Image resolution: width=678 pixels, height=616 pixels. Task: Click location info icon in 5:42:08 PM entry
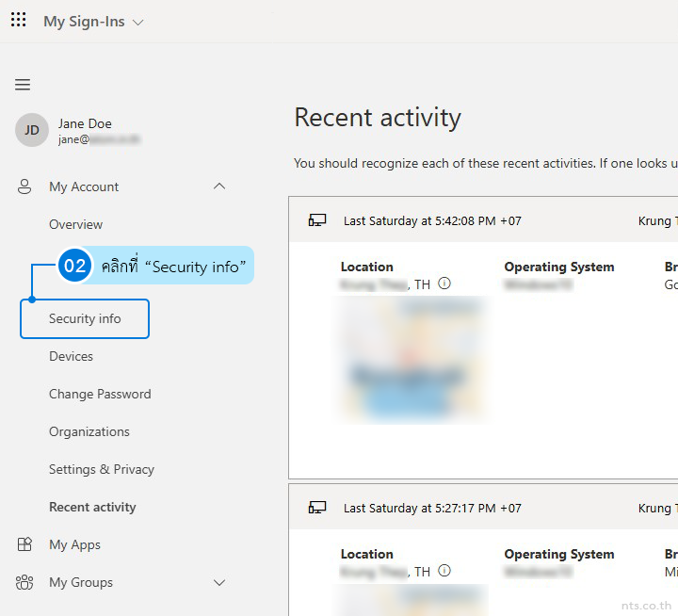click(444, 284)
